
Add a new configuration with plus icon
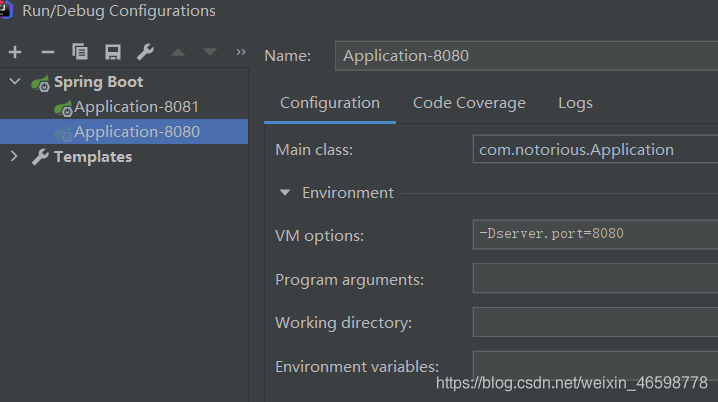tap(15, 52)
